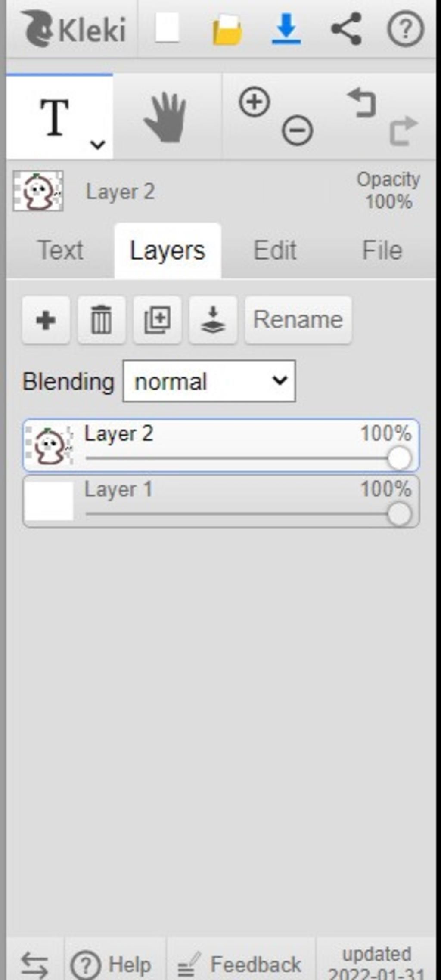The height and width of the screenshot is (980, 441).
Task: Click the Layer 2 opacity slider handle
Action: [399, 458]
